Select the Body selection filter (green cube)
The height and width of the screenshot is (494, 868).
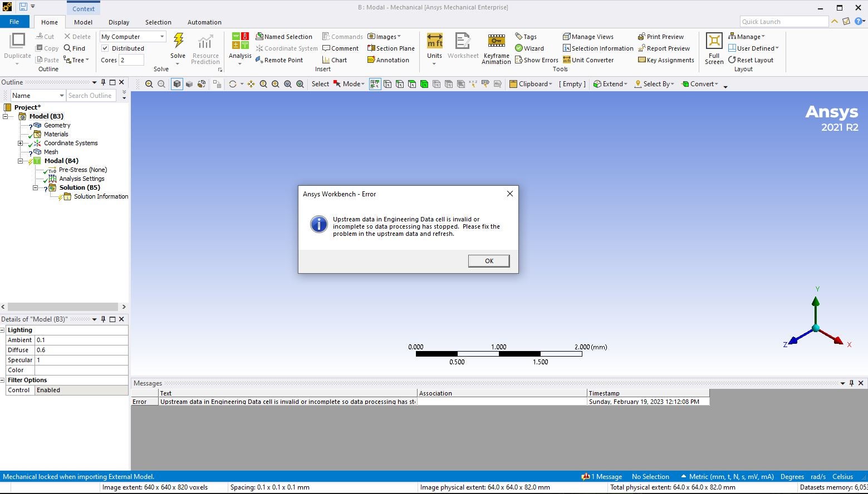coord(424,84)
